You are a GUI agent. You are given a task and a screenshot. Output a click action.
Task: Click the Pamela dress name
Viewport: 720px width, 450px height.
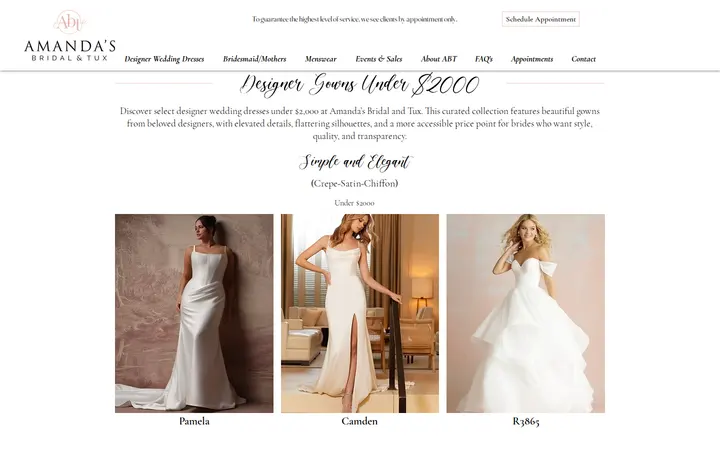click(x=194, y=421)
